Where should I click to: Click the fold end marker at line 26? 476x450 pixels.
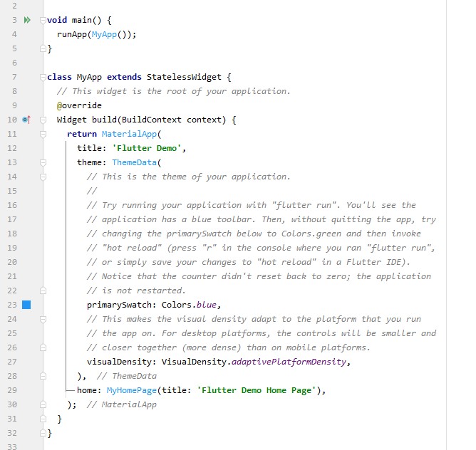coord(43,347)
